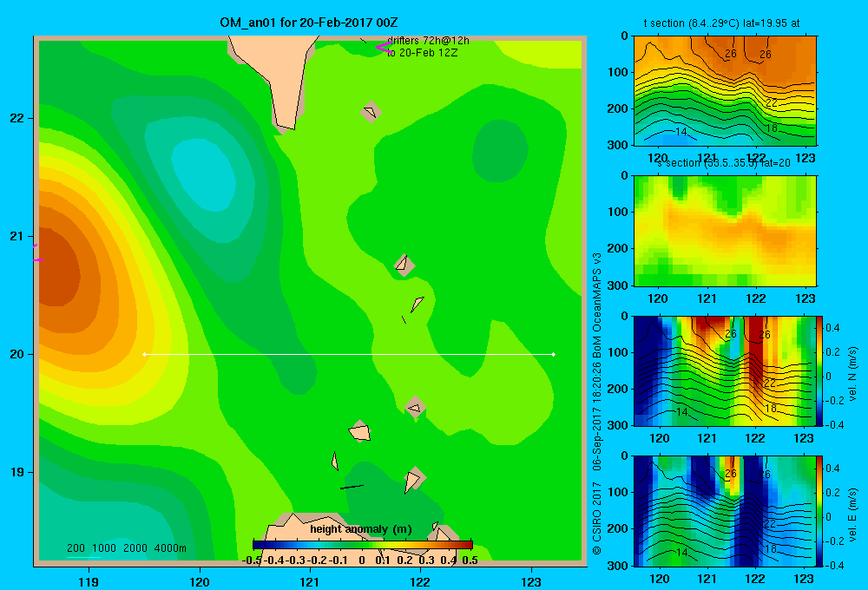Click the depth legend '200 1000 2000 4000m'

tap(126, 548)
